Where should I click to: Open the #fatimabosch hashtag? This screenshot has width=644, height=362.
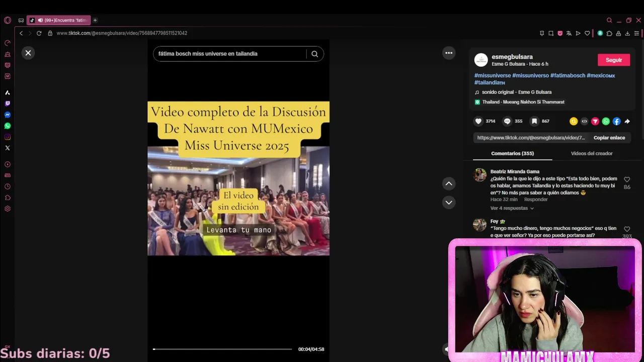(568, 75)
